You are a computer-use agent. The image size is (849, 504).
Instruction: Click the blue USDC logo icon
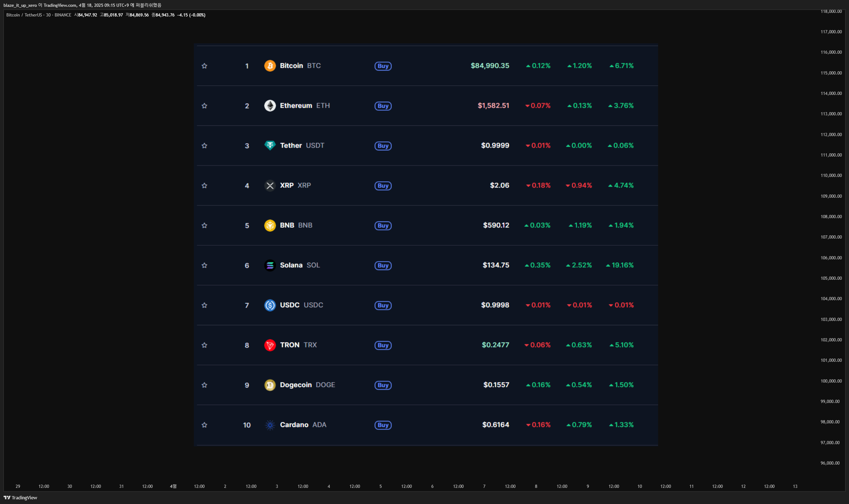click(270, 305)
